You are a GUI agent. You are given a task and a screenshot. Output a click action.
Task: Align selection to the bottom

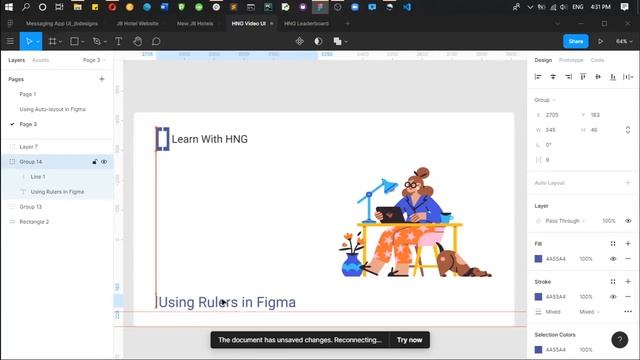point(613,77)
